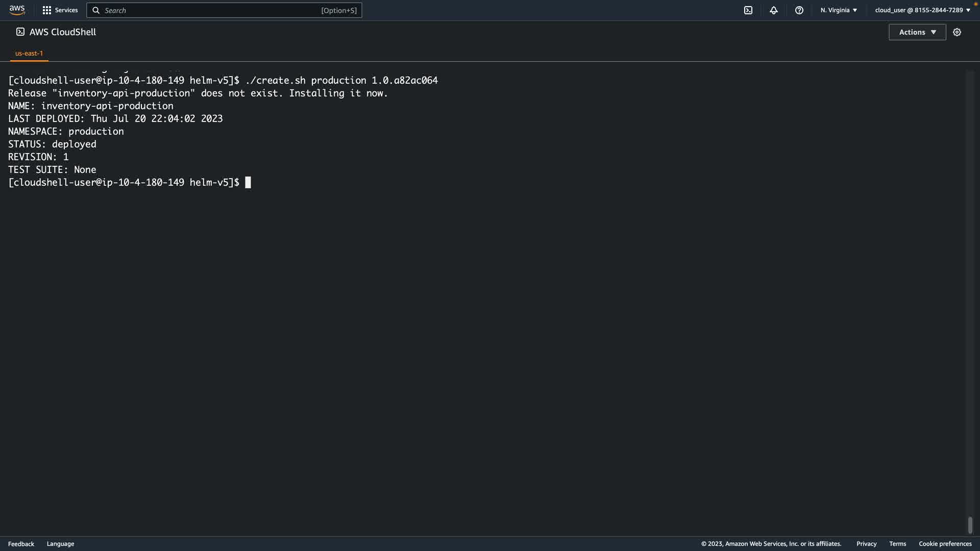Open Cookie preferences

[945, 544]
